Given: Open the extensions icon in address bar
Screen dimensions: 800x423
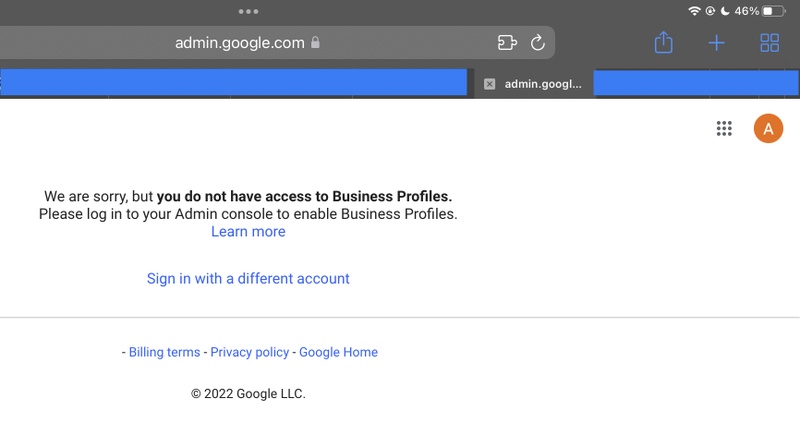Looking at the screenshot, I should pyautogui.click(x=507, y=43).
